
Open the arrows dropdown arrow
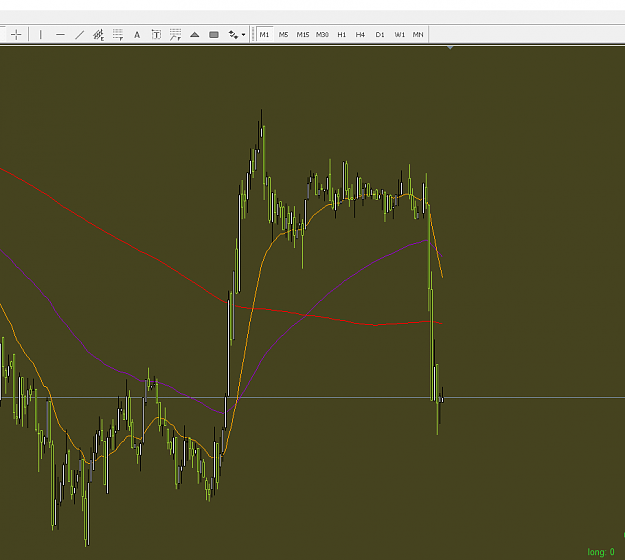[x=243, y=35]
